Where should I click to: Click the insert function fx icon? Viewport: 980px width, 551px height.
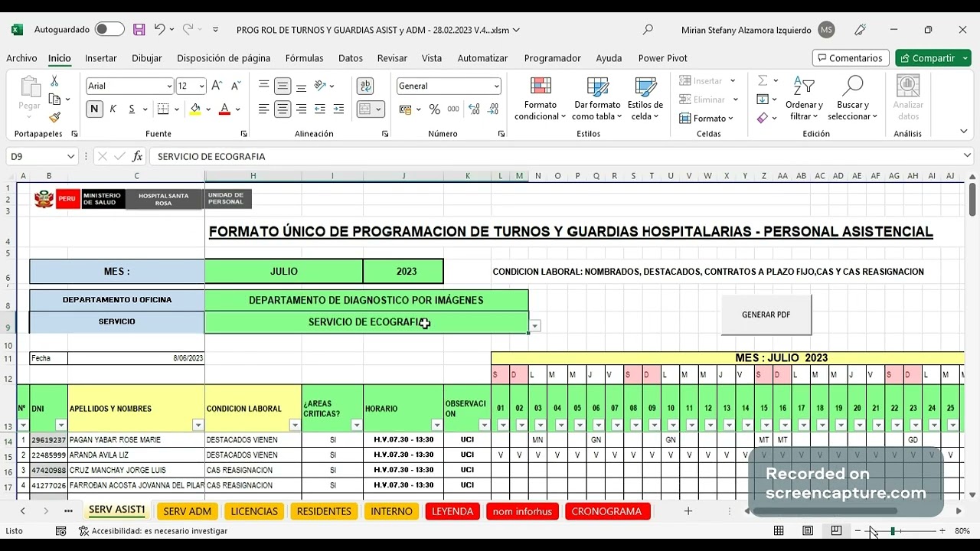[137, 156]
